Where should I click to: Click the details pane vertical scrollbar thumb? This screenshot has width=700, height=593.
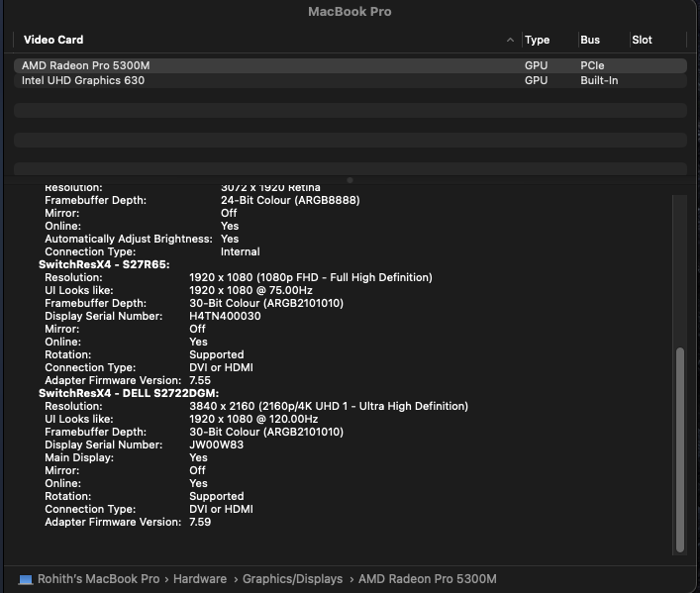tap(680, 450)
